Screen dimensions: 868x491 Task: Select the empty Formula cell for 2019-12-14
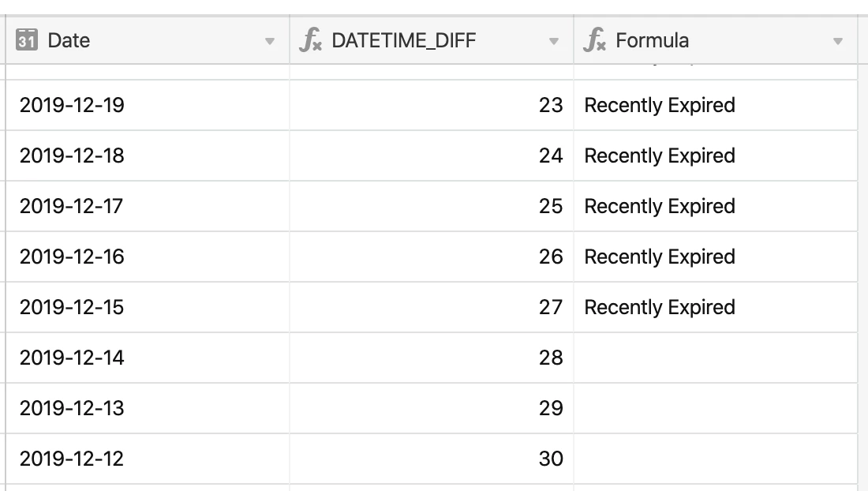point(714,358)
